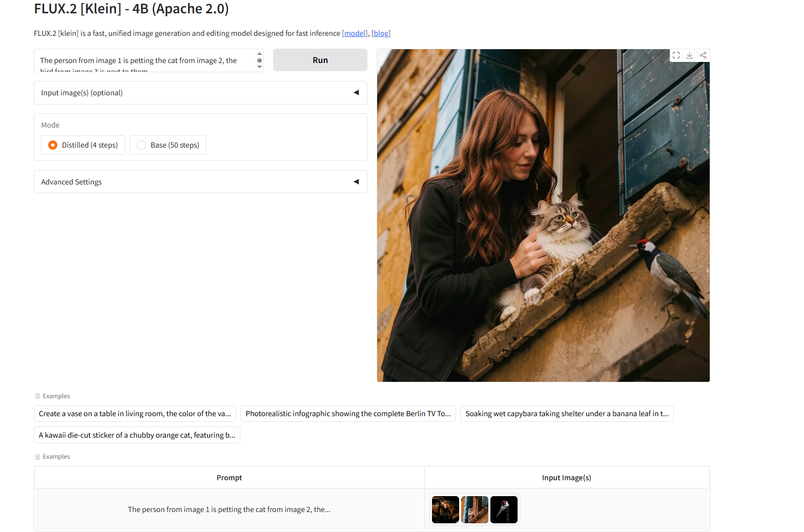Click prompt textbox scroll up arrow
Screen dimensions: 804x532
pyautogui.click(x=259, y=53)
